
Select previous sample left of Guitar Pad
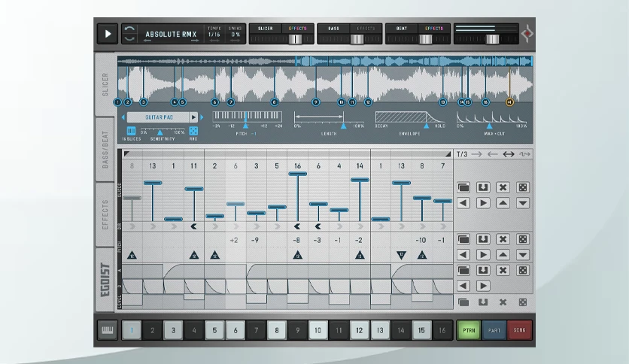point(123,117)
